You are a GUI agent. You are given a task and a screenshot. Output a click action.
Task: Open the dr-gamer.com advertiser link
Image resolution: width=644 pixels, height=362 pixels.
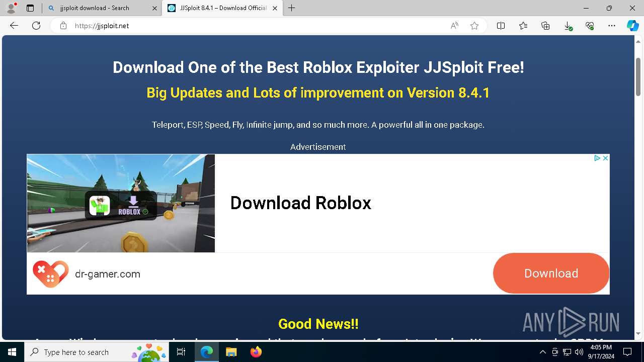point(108,274)
